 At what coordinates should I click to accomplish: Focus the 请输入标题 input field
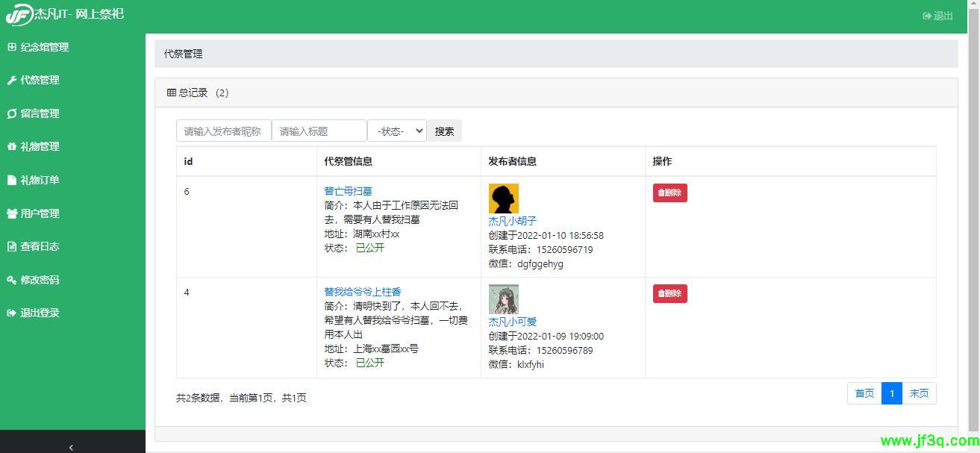coord(319,131)
